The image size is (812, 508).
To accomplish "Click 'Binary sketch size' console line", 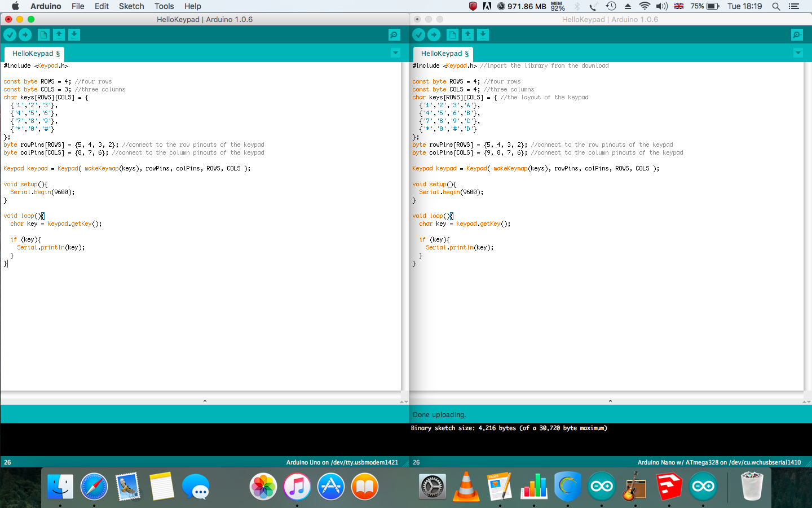I will pyautogui.click(x=509, y=428).
